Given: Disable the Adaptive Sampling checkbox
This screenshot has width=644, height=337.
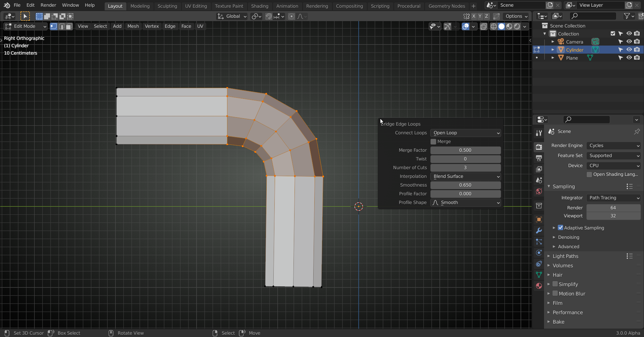Looking at the screenshot, I should click(x=560, y=228).
